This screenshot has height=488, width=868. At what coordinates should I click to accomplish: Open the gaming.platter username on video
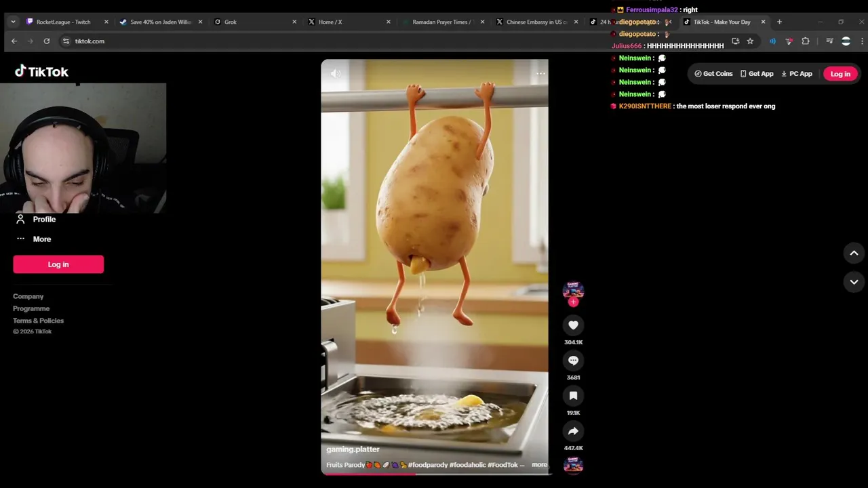point(353,449)
